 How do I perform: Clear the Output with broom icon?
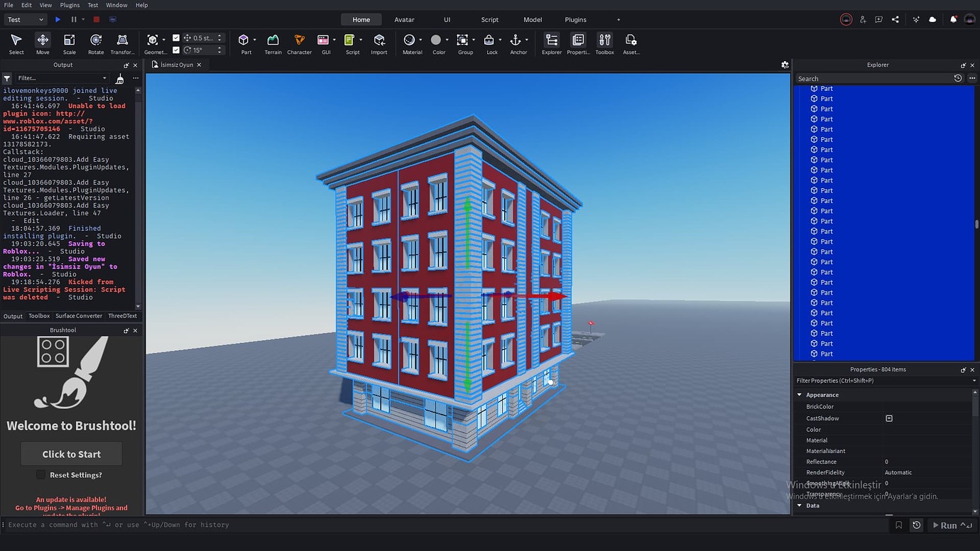click(x=120, y=78)
